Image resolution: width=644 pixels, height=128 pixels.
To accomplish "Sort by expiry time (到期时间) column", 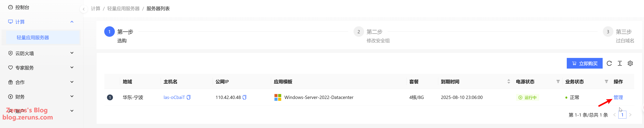I will [x=509, y=82].
